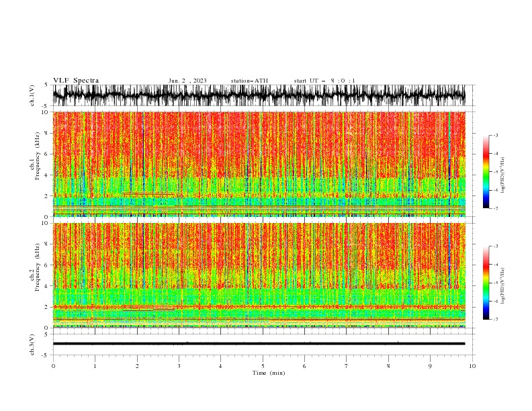The image size is (532, 411).
Task: Click the "10" kHz tick on the ch.2 frequency axis
Action: point(45,223)
